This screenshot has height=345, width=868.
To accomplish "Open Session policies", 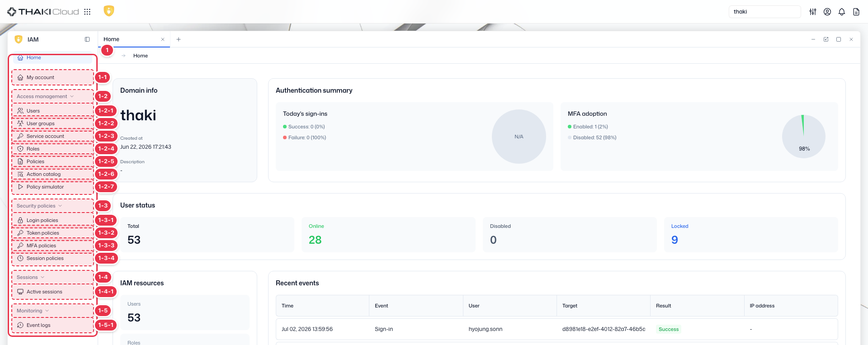I will (52, 258).
